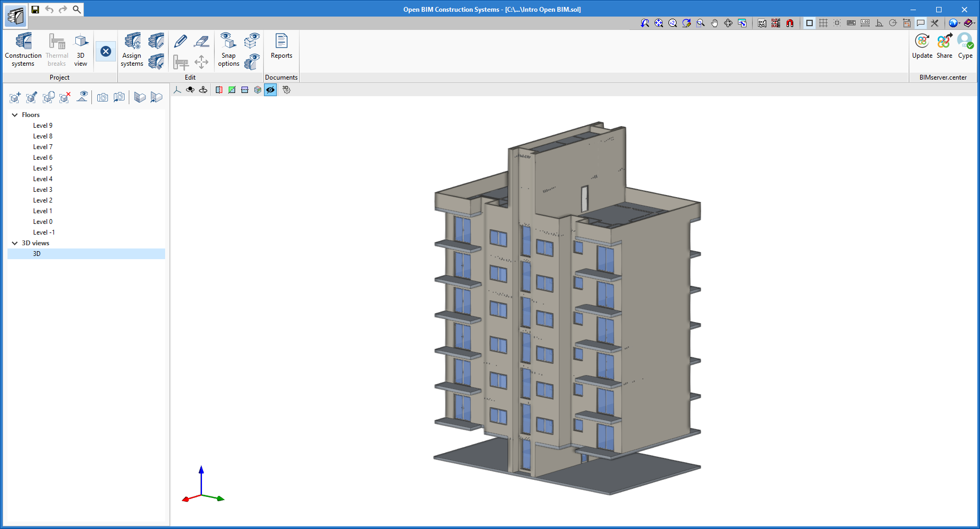
Task: Select Level 6 in Floors list
Action: [x=43, y=158]
